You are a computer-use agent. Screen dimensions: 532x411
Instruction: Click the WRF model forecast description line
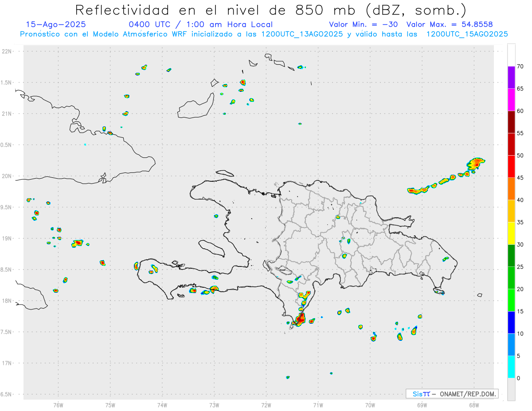coord(264,34)
